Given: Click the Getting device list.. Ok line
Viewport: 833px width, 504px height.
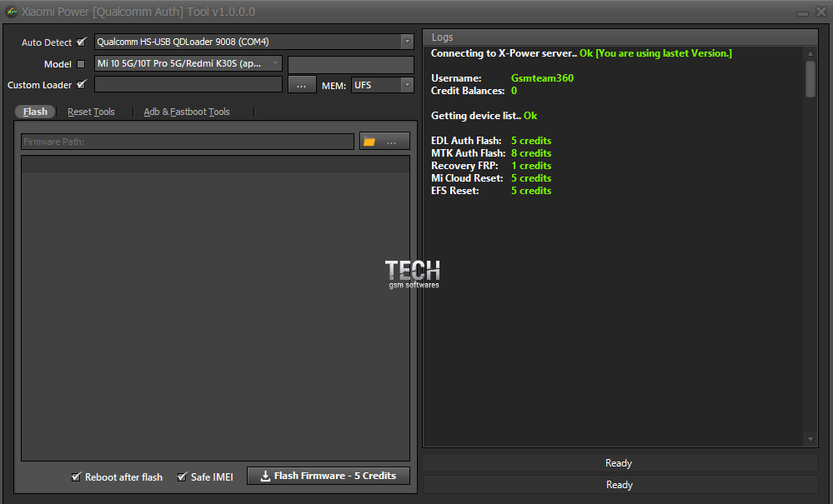Looking at the screenshot, I should tap(484, 116).
